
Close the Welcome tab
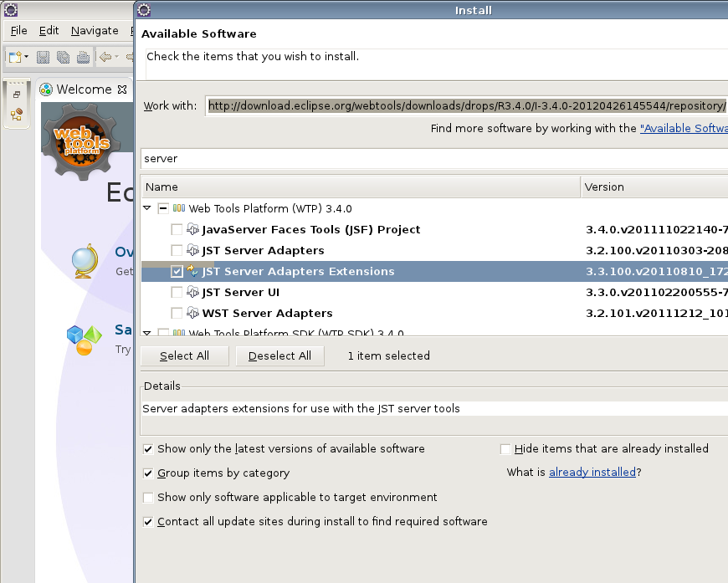point(122,89)
